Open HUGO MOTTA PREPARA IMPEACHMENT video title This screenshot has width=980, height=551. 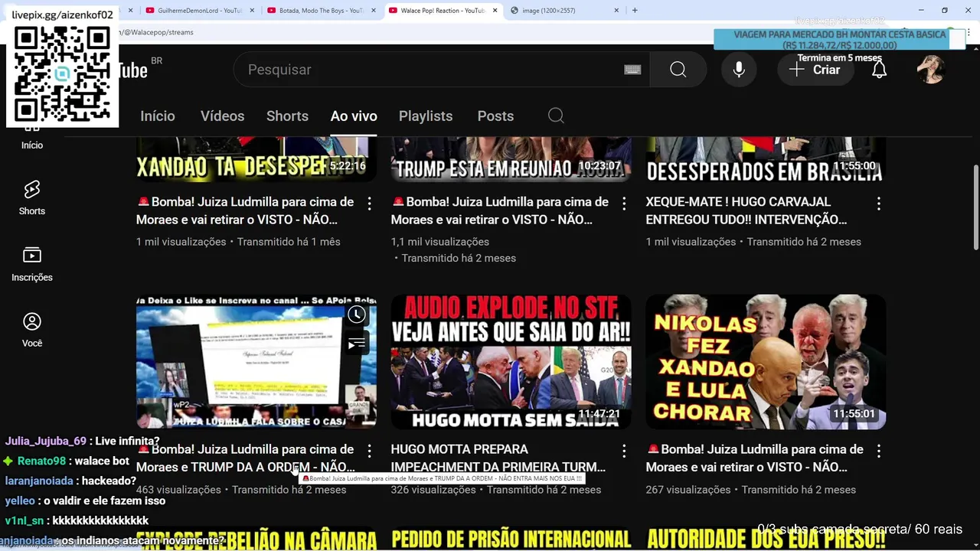pyautogui.click(x=498, y=458)
